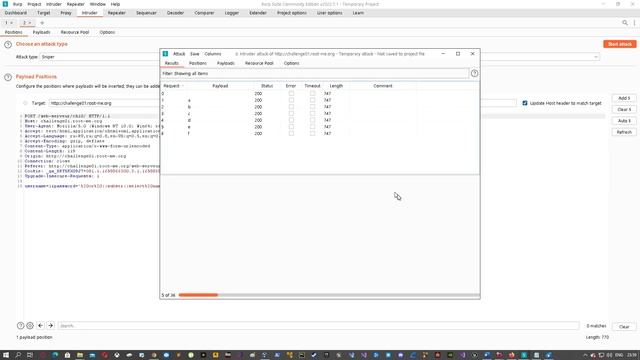Click the Burp logo in attack window title
The width and height of the screenshot is (640, 360).
(x=165, y=54)
